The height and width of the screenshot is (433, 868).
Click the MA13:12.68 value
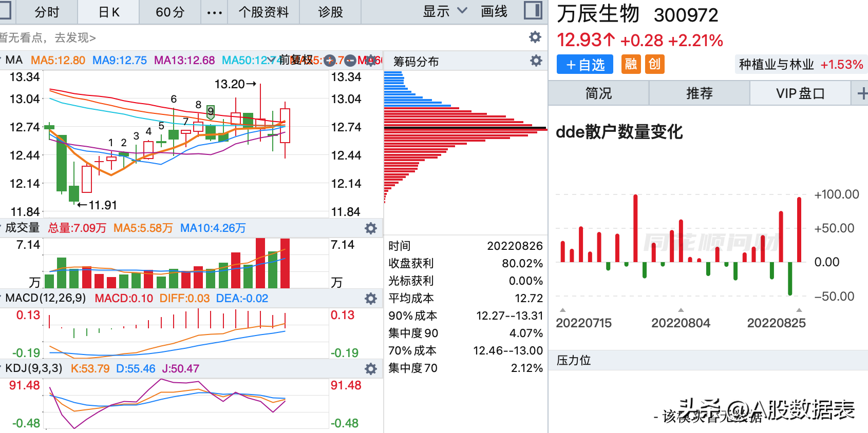(x=184, y=60)
